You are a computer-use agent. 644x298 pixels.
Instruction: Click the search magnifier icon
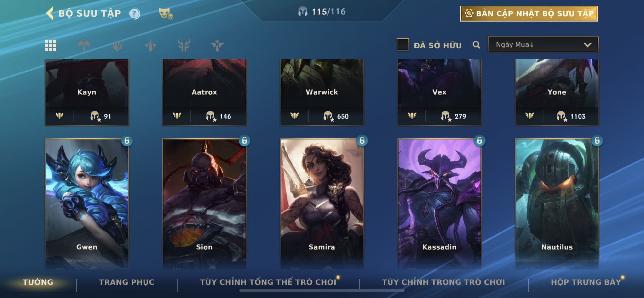pos(476,45)
